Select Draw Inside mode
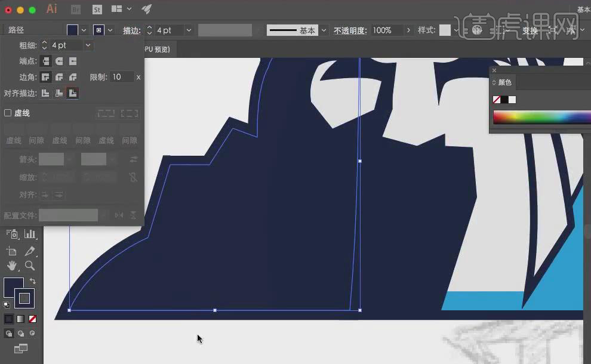The width and height of the screenshot is (591, 364). pos(33,333)
